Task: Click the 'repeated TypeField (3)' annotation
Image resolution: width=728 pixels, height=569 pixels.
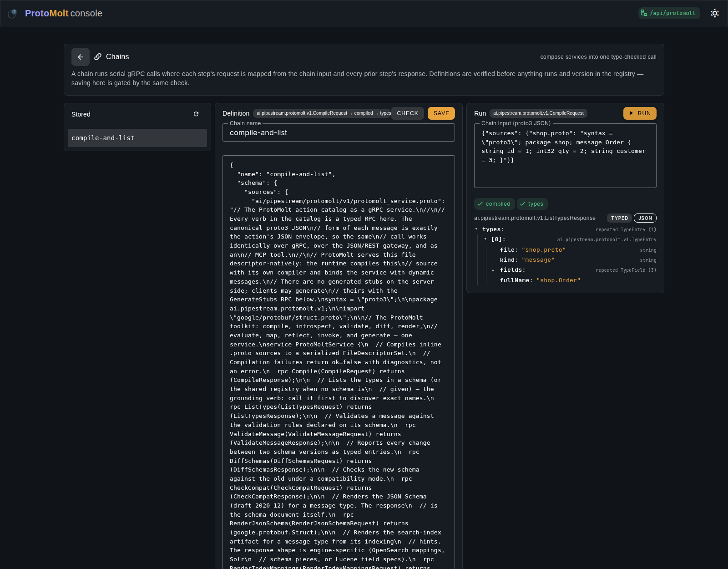Action: coord(626,270)
